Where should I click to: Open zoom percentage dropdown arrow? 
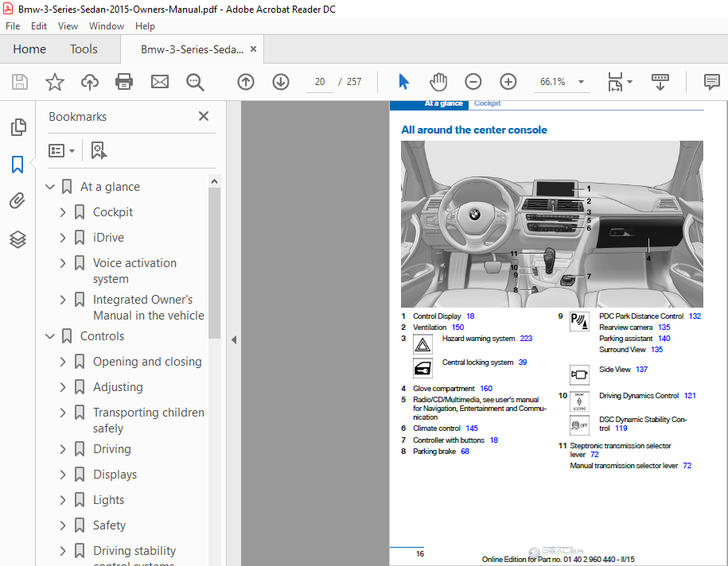tap(581, 82)
